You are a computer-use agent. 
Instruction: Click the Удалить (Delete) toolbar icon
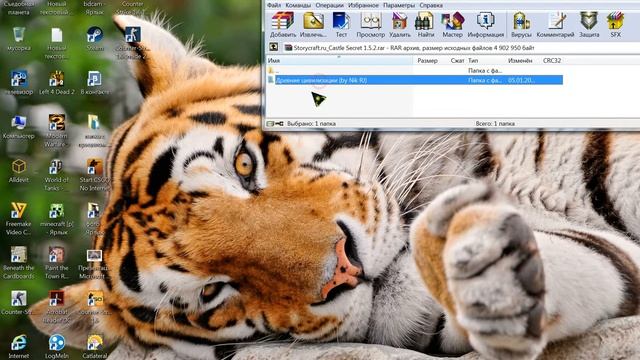click(x=400, y=25)
